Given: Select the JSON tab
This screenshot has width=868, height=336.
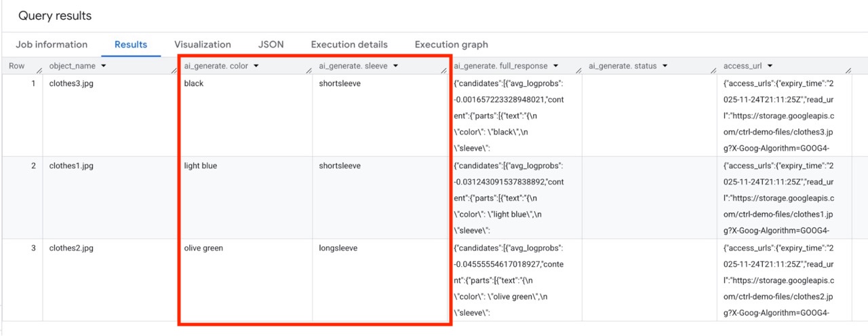Looking at the screenshot, I should click(271, 45).
